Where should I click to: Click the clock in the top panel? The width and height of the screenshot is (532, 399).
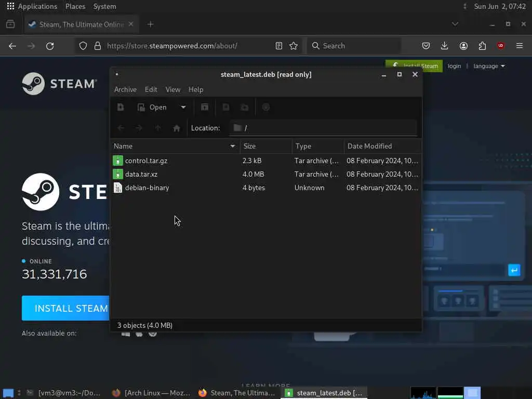(500, 6)
